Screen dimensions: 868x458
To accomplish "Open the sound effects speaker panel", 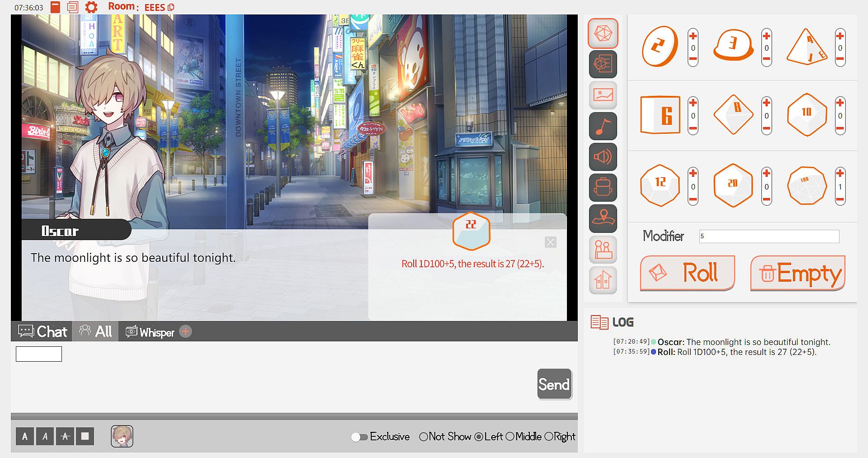I will click(x=603, y=157).
